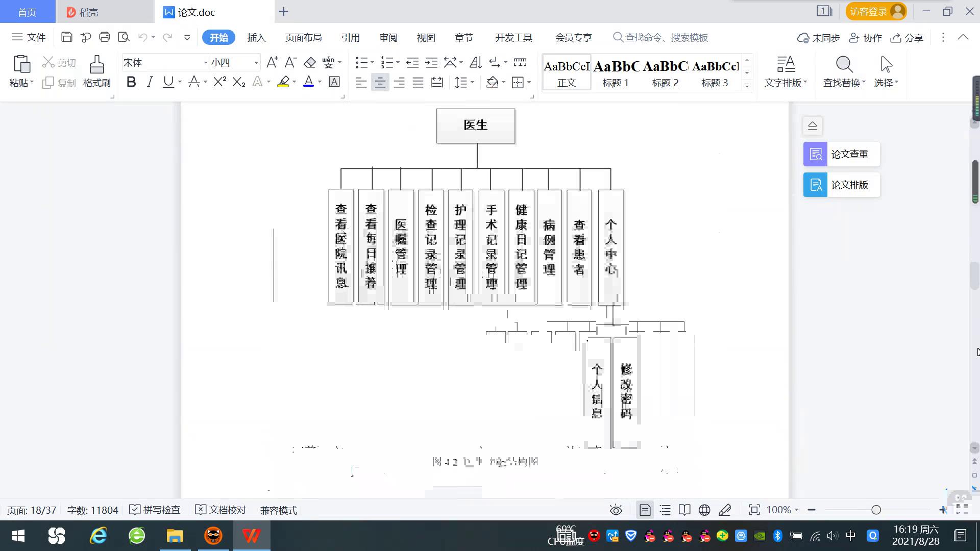Viewport: 980px width, 551px height.
Task: Click the bulleted list icon
Action: click(x=361, y=63)
